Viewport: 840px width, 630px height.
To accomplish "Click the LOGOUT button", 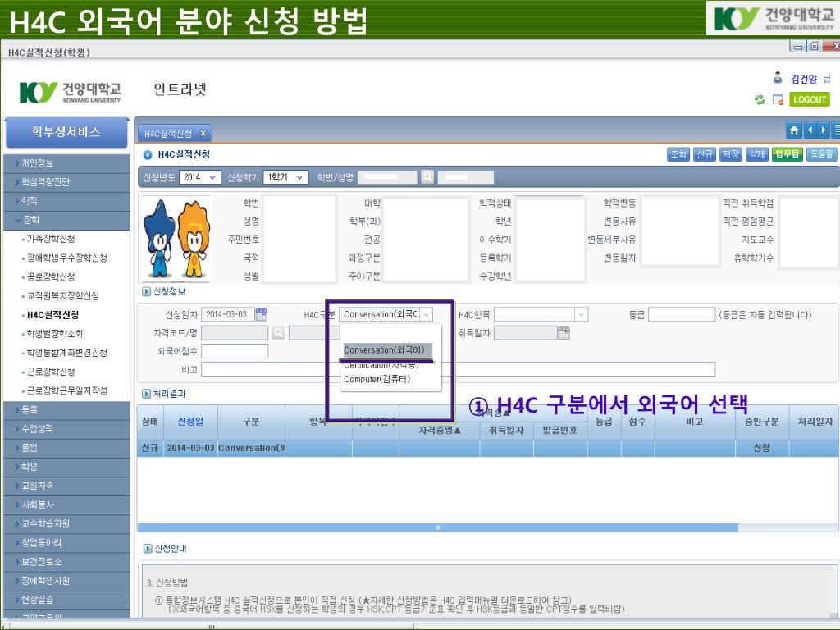I will coord(809,100).
